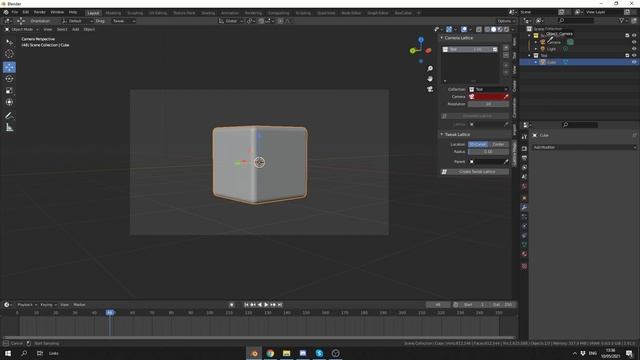640x360 pixels.
Task: Open the Object properties tab icon
Action: [x=524, y=198]
